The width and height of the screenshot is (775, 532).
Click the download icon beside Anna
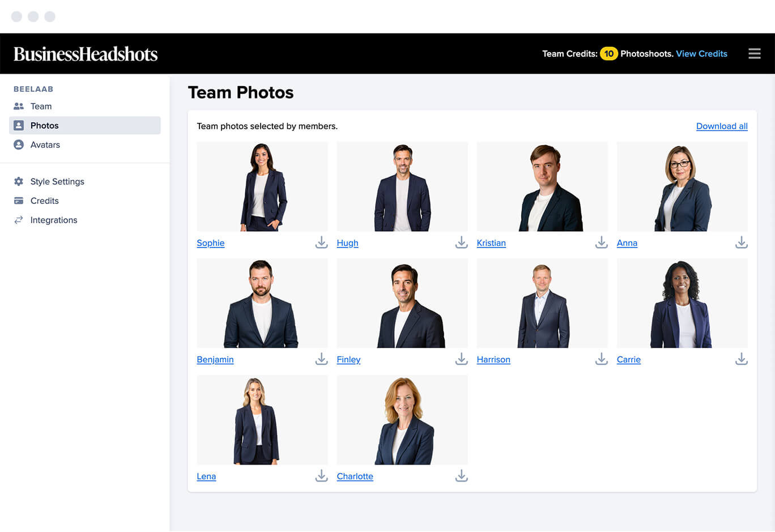(741, 242)
